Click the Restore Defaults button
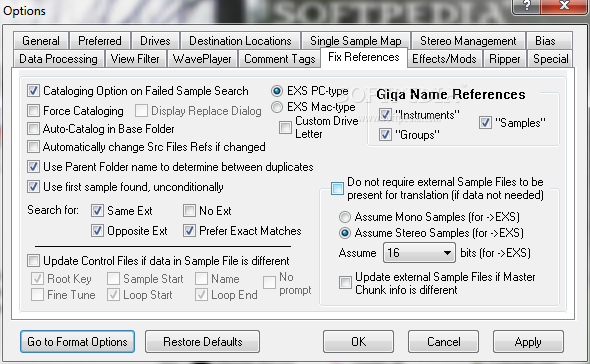590x364 pixels. [202, 342]
